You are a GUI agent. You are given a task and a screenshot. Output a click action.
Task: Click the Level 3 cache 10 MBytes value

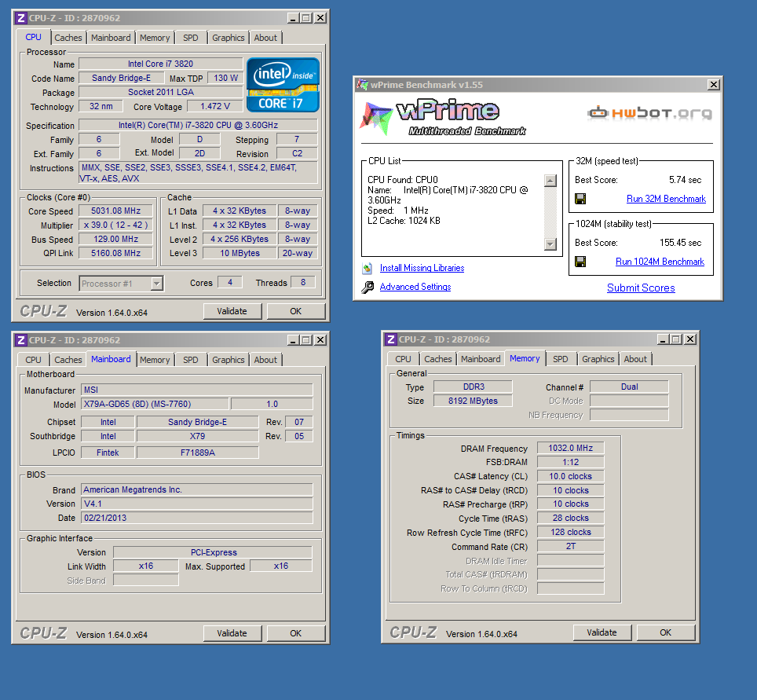point(240,253)
